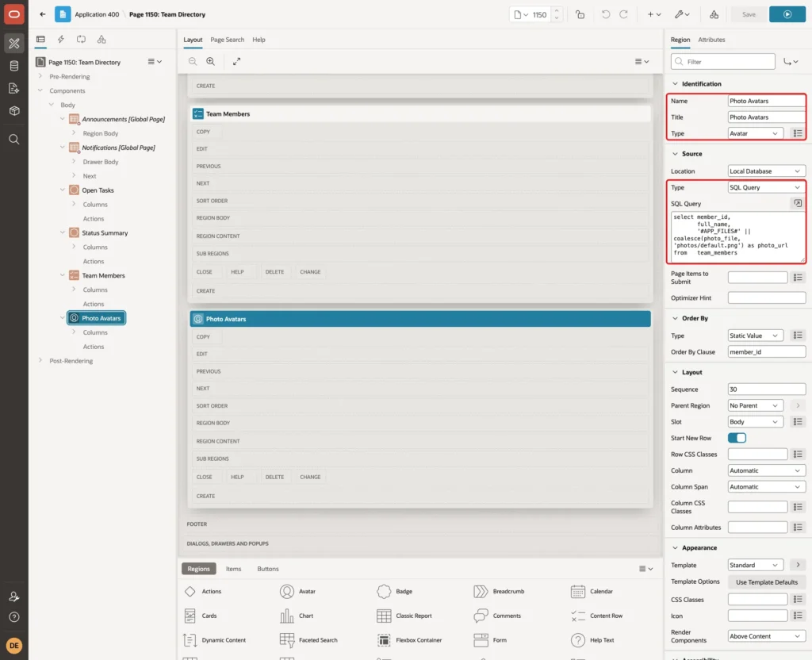Open the Page Search tab

(228, 40)
